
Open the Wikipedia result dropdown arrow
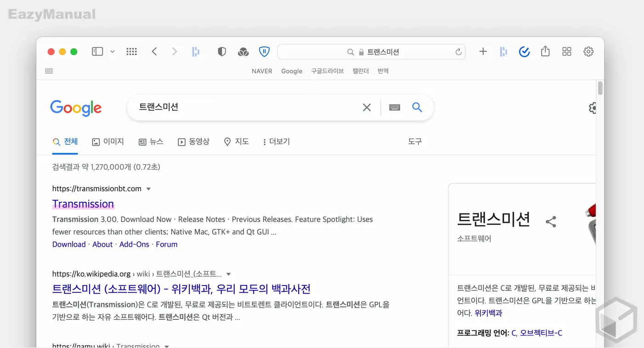pos(228,274)
